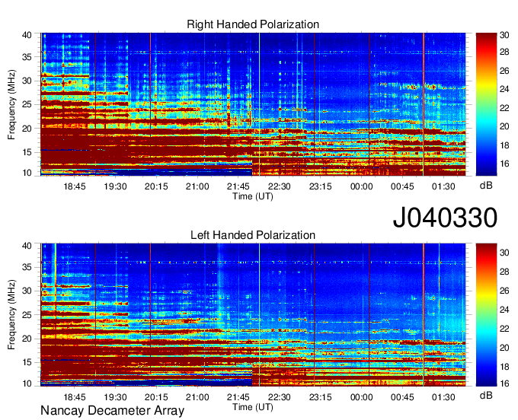
Task: Click the 23:15 tick label on lower plot
Action: pos(320,397)
